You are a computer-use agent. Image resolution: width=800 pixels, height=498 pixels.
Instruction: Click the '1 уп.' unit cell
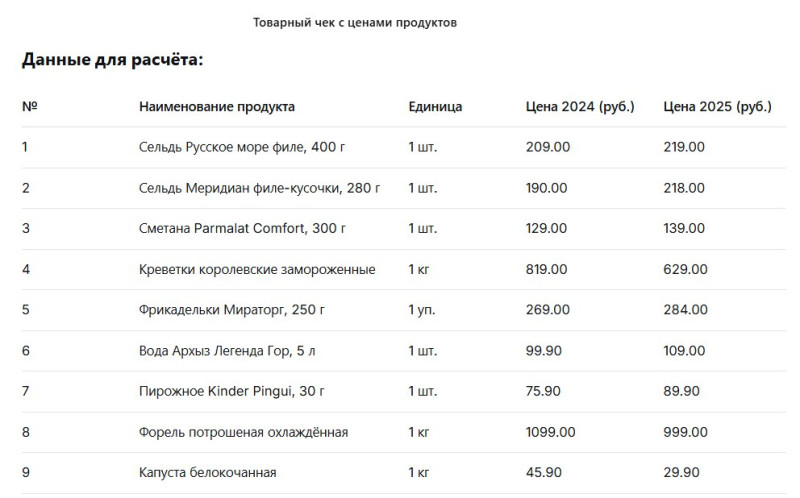point(421,310)
